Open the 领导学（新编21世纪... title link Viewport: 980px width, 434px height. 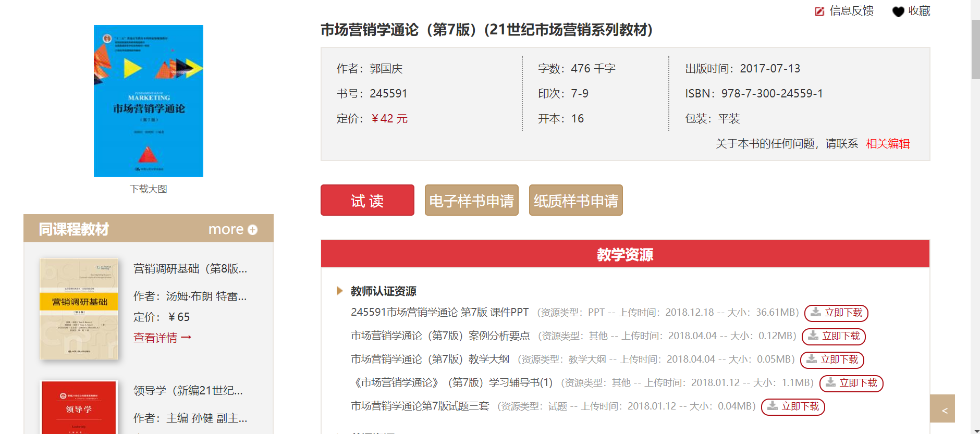click(188, 390)
